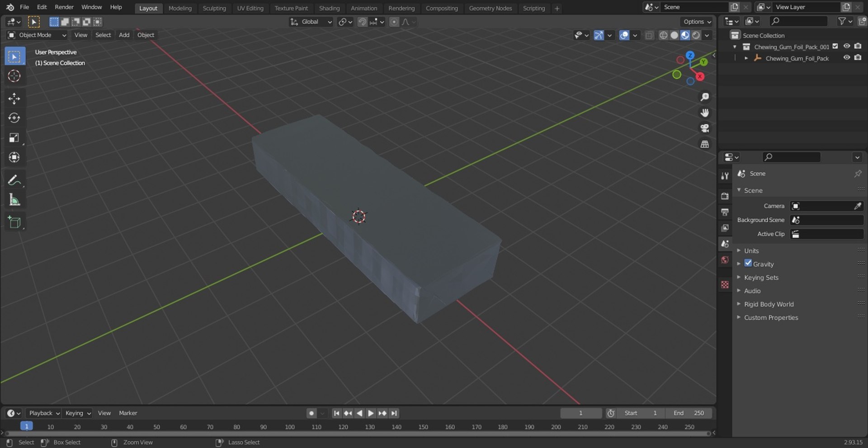Open the Playback dropdown in timeline
Image resolution: width=868 pixels, height=448 pixels.
44,413
